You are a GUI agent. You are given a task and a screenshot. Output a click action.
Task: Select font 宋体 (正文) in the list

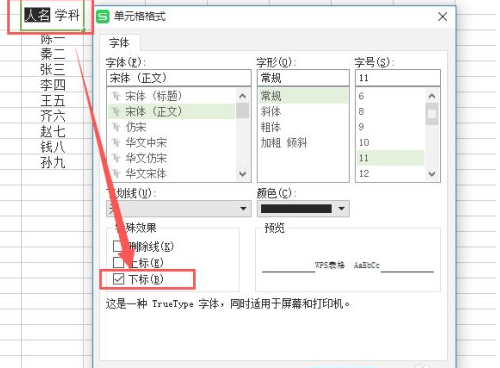click(x=171, y=111)
